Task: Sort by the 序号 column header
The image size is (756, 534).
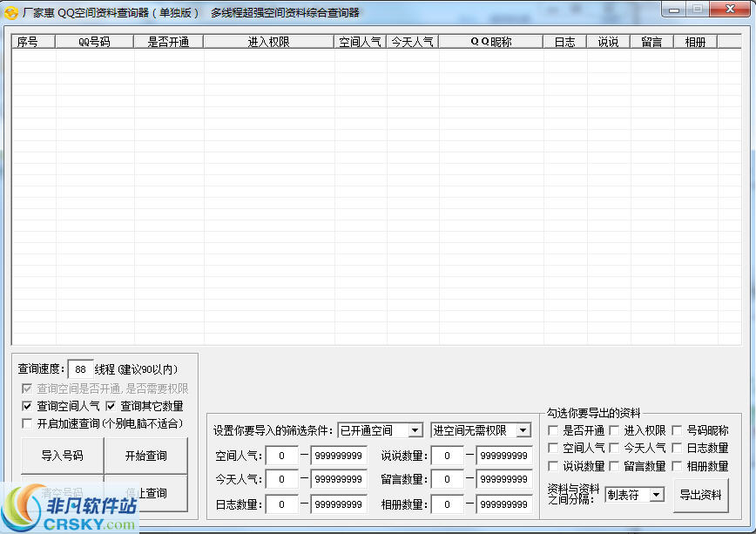Action: tap(34, 42)
